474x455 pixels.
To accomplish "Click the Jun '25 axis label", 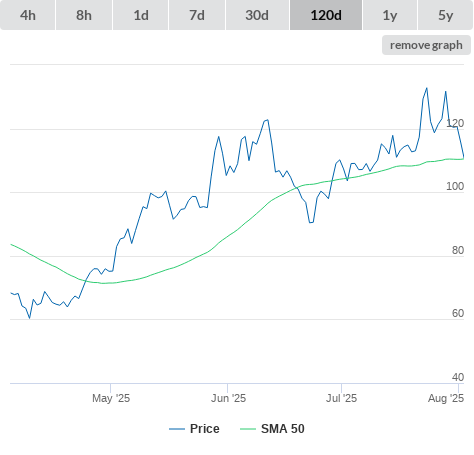I will pos(228,398).
